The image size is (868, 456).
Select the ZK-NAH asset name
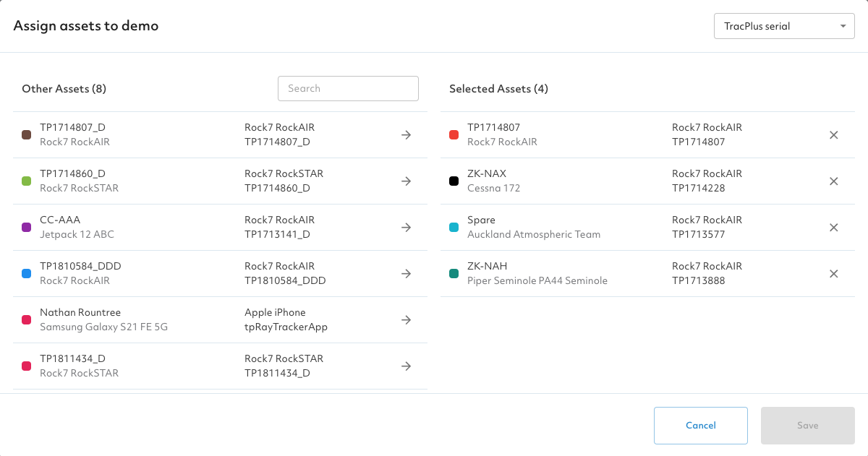click(488, 266)
